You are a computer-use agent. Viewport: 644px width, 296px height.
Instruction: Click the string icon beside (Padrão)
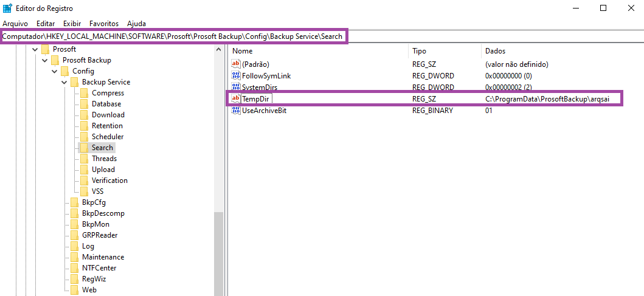(236, 64)
